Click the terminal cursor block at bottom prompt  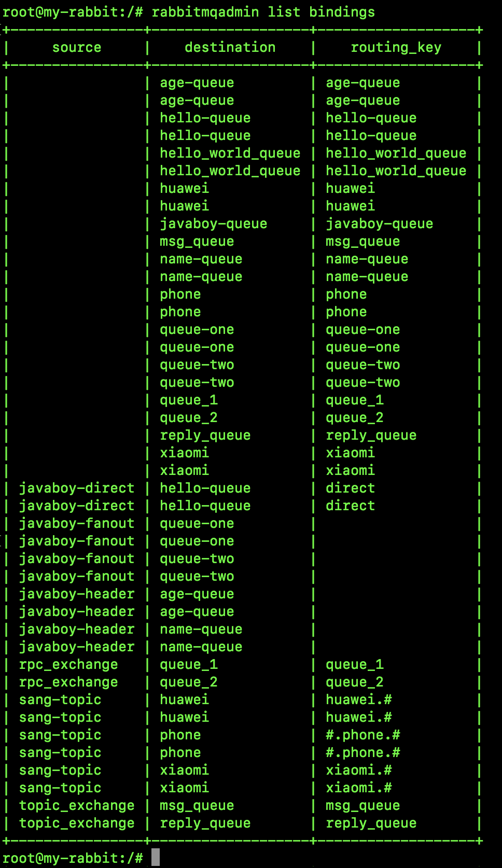(x=156, y=857)
